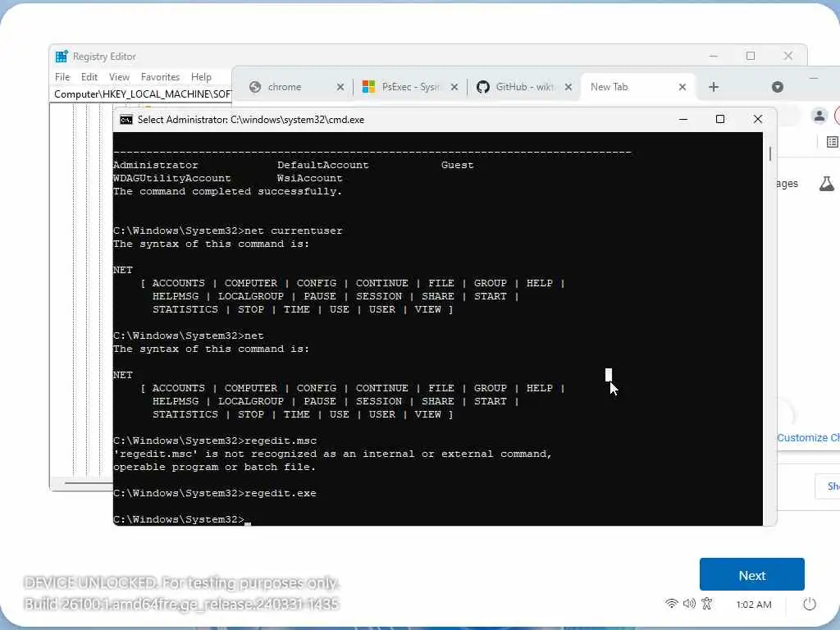
Task: Maximize the Registry Editor window
Action: pyautogui.click(x=751, y=56)
